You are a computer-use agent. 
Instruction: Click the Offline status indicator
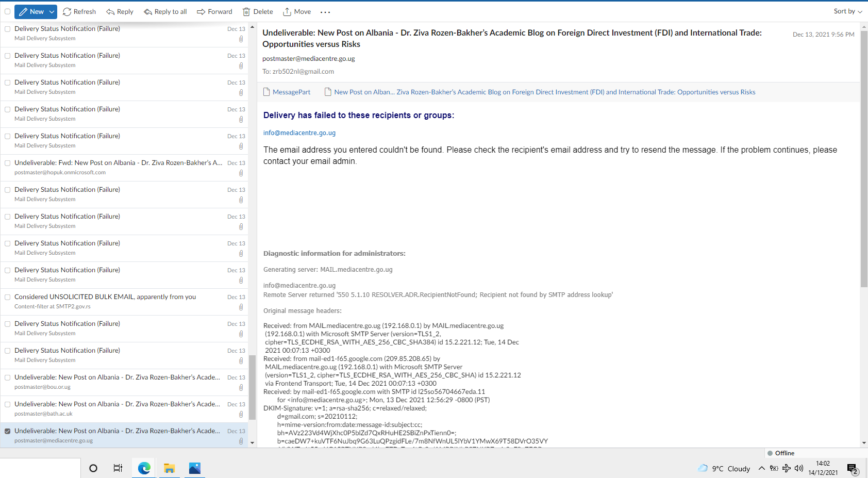tap(781, 453)
